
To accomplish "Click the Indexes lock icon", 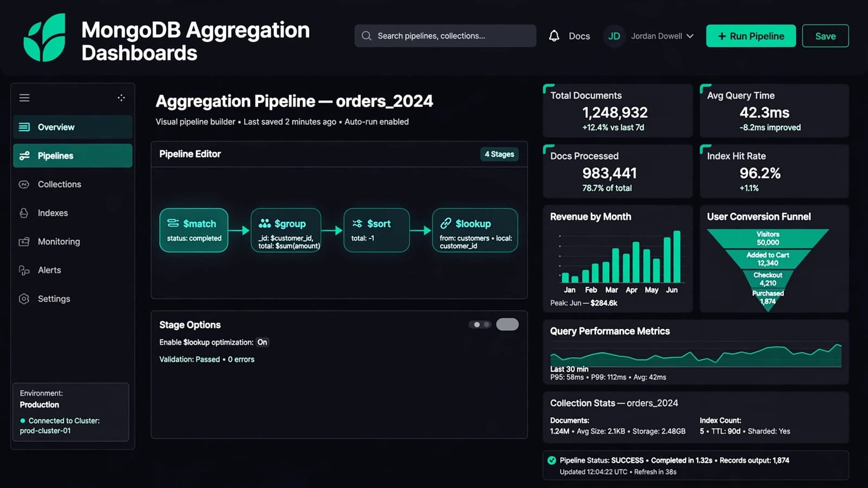I will 24,213.
